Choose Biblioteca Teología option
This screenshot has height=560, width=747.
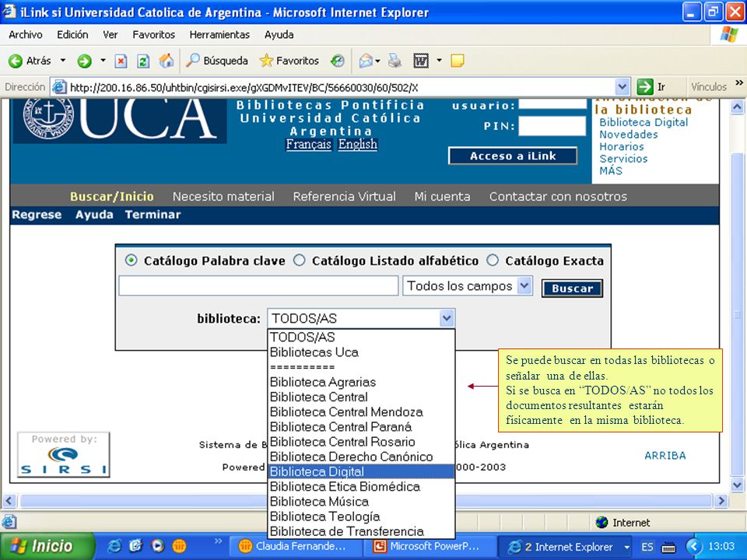pos(361,516)
